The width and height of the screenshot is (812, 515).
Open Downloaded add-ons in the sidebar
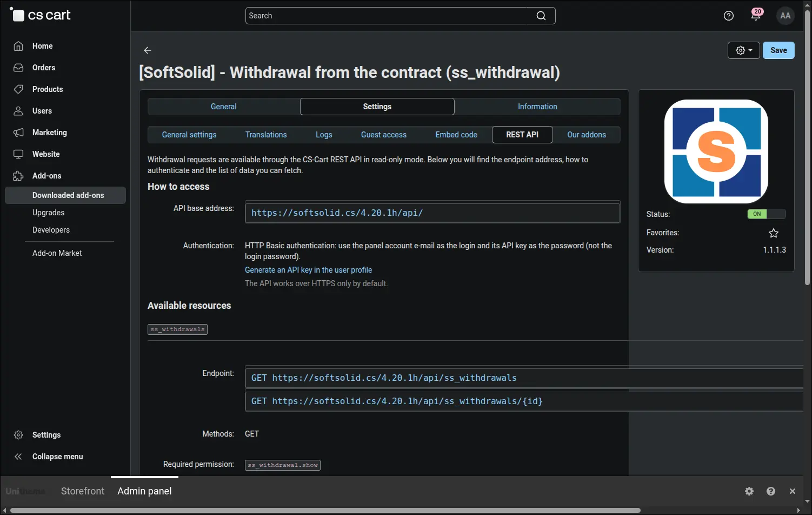[65, 195]
